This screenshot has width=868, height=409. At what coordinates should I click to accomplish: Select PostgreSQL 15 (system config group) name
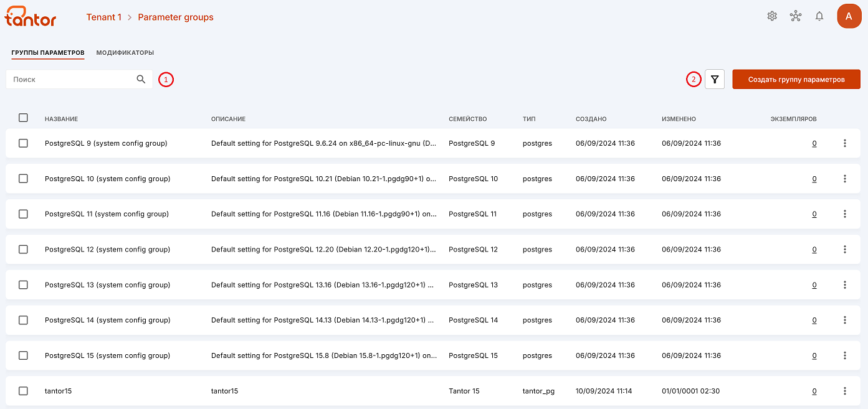tap(107, 355)
